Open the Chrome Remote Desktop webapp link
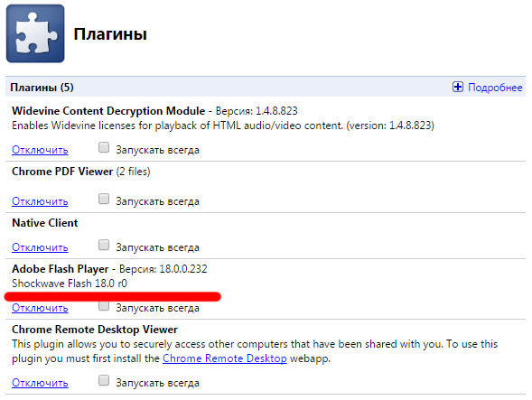532x400 pixels. [x=225, y=358]
